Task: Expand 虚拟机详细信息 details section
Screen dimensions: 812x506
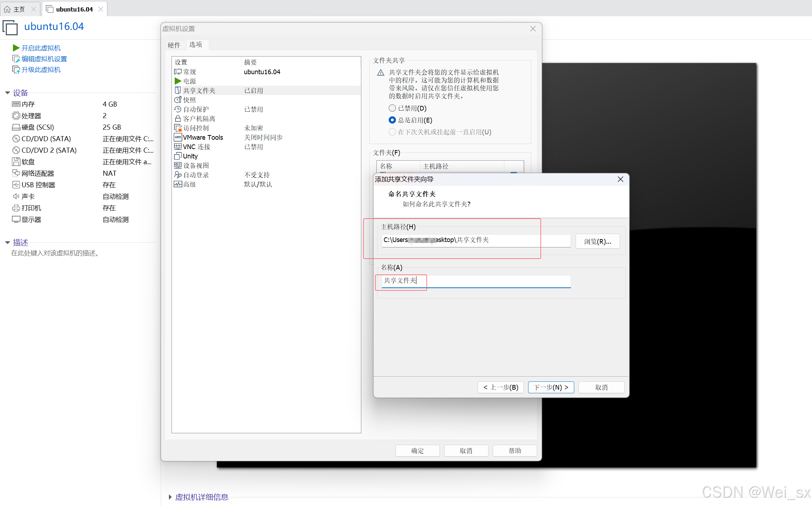Action: coord(170,497)
